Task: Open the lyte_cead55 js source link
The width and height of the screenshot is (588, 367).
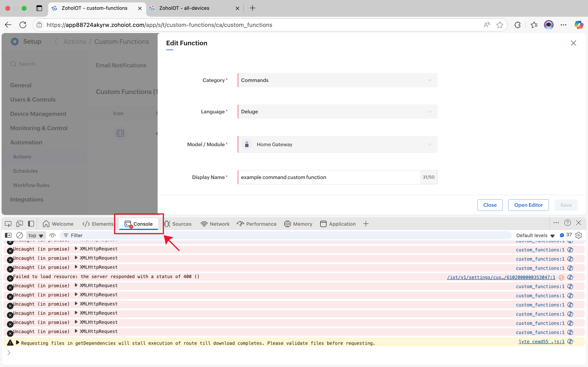Action: pos(541,342)
